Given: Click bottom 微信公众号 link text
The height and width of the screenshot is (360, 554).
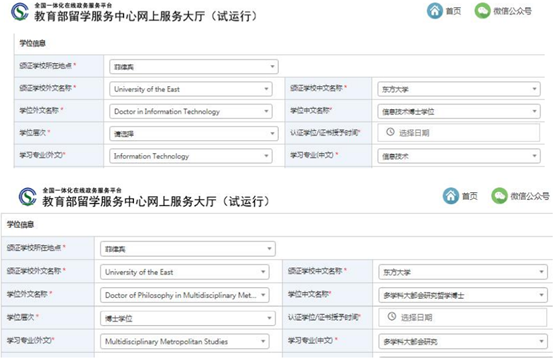Looking at the screenshot, I should coord(530,196).
